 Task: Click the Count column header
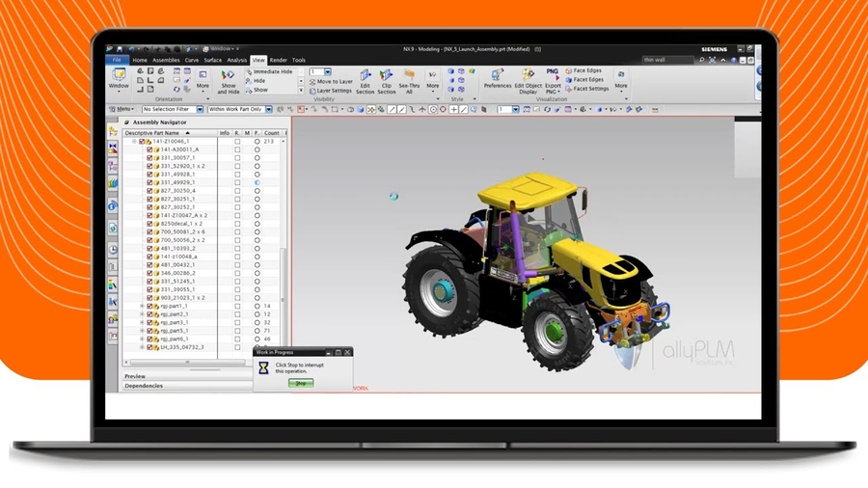point(271,133)
